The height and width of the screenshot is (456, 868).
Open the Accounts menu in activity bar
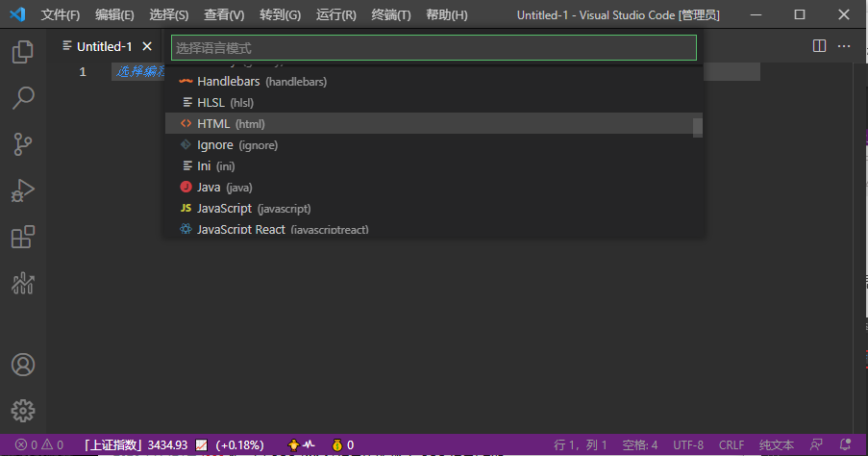(x=23, y=365)
